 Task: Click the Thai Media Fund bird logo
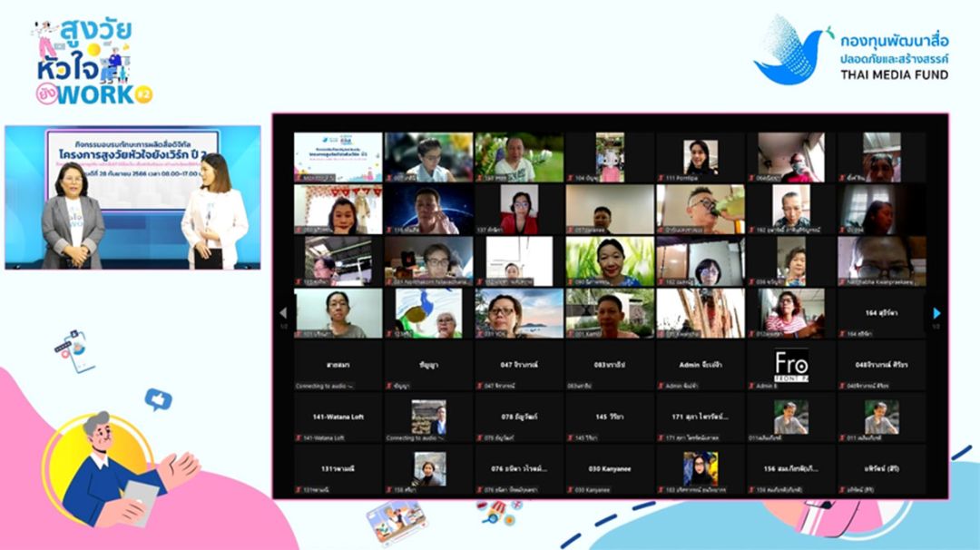(788, 51)
